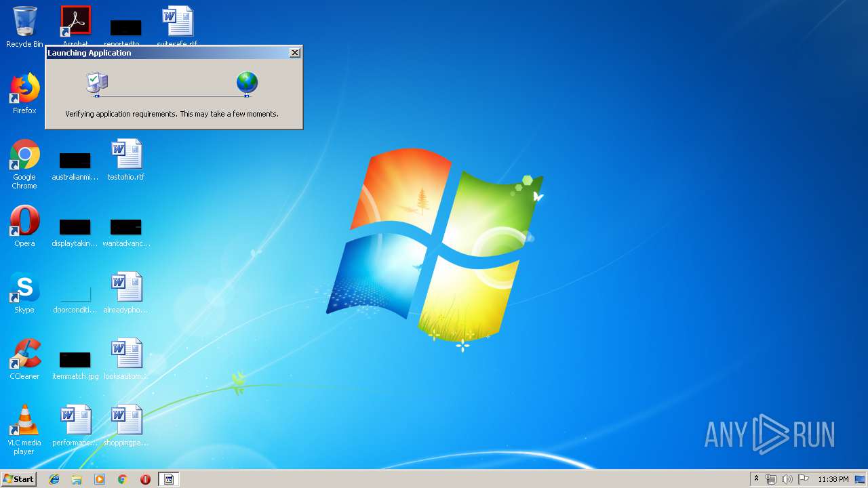Open the volume control tray icon

(x=787, y=479)
